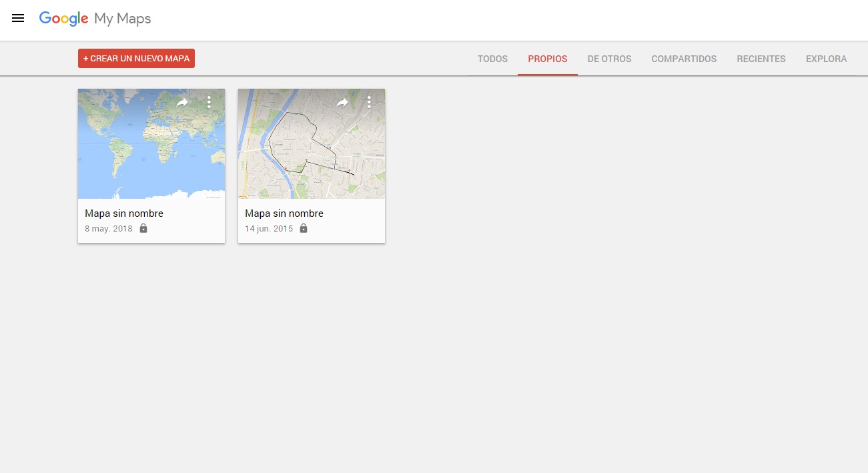Share the city route map from 14 jun. 2015
This screenshot has height=473, width=868.
click(342, 102)
